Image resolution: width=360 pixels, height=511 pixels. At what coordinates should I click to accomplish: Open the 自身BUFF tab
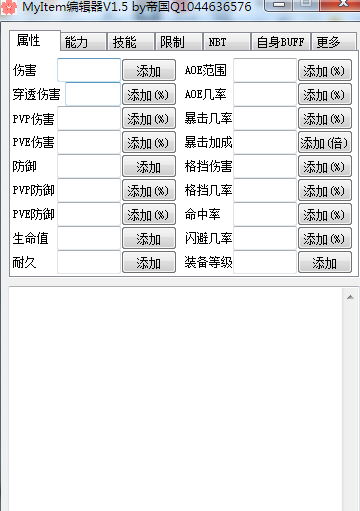[281, 42]
